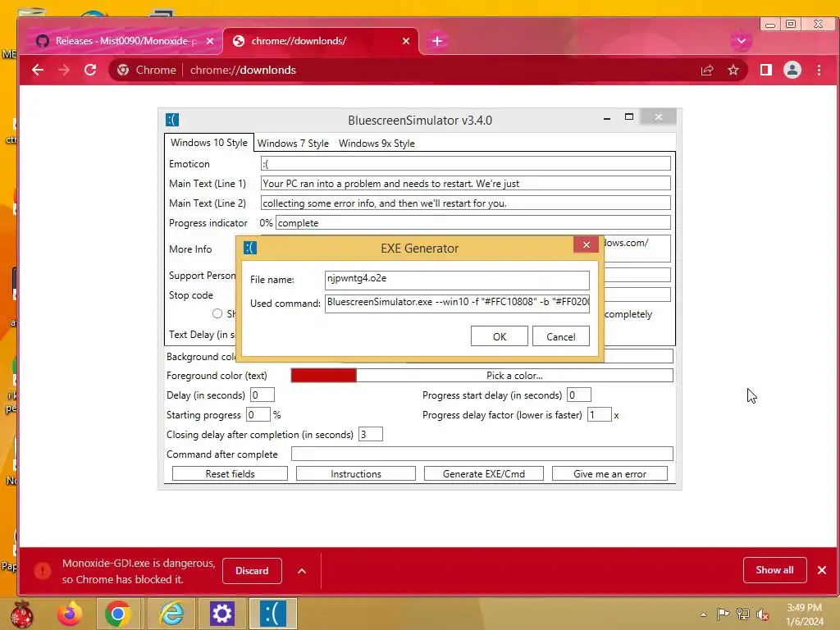Click the BluescreenSimulator sad face icon

click(172, 120)
